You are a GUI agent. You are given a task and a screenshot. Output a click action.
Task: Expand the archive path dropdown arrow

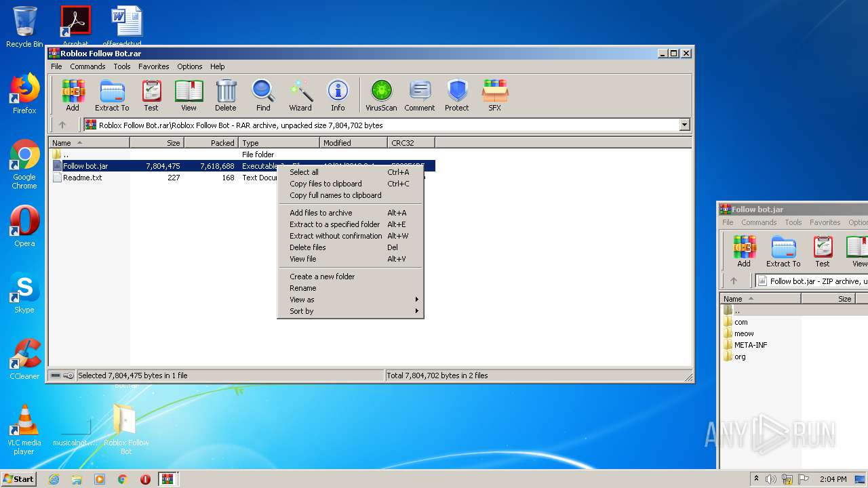[x=684, y=125]
